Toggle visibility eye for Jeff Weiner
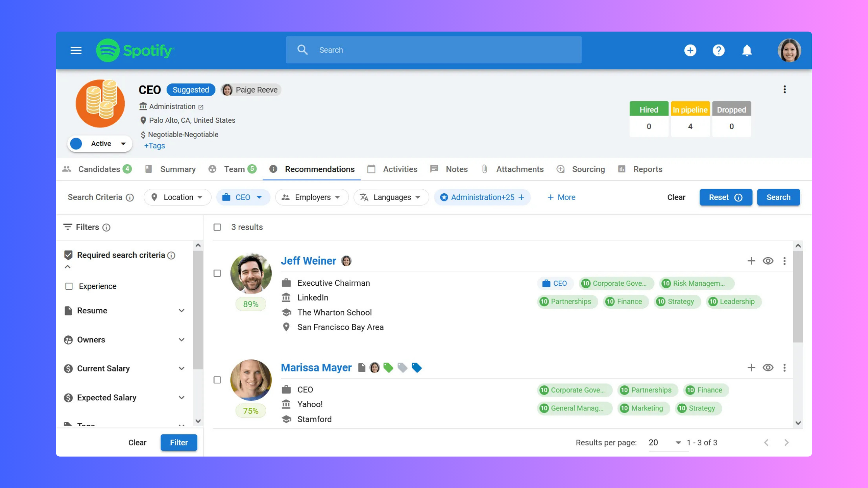Screen dimensions: 868x488 pos(768,261)
